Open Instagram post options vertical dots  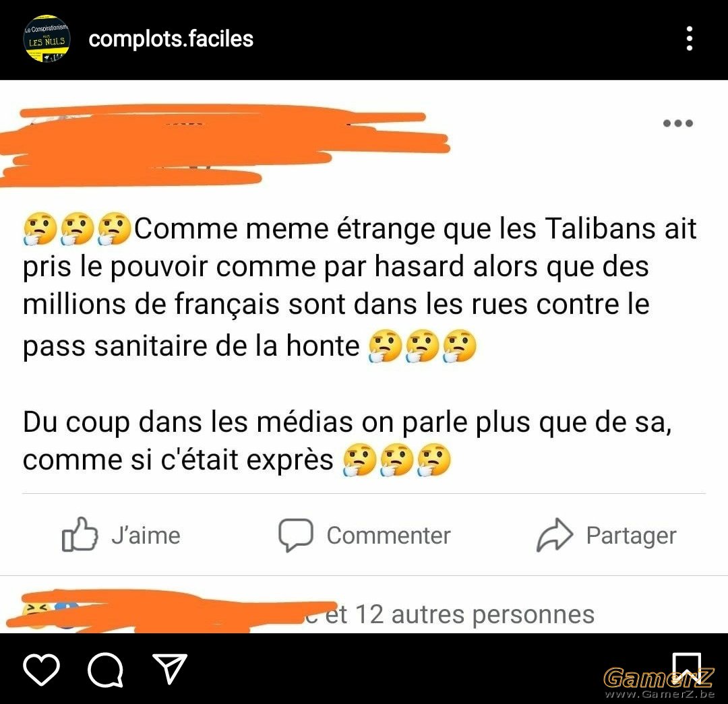pos(690,38)
